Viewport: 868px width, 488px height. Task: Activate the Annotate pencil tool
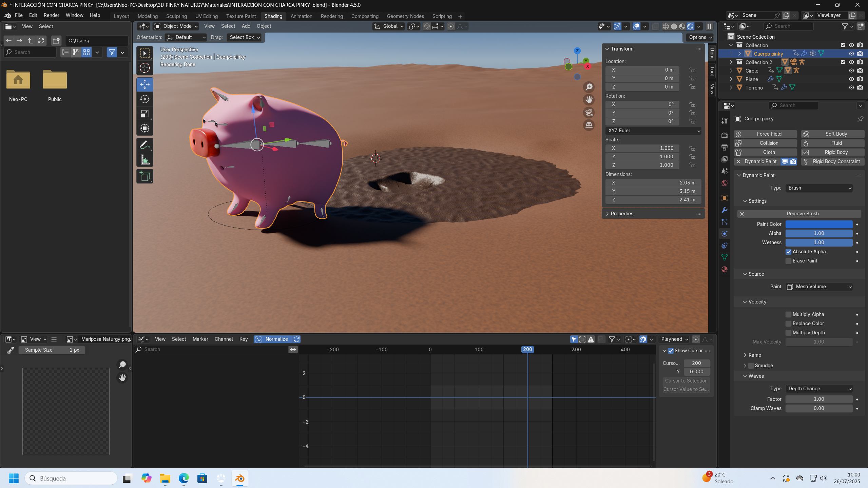[145, 145]
